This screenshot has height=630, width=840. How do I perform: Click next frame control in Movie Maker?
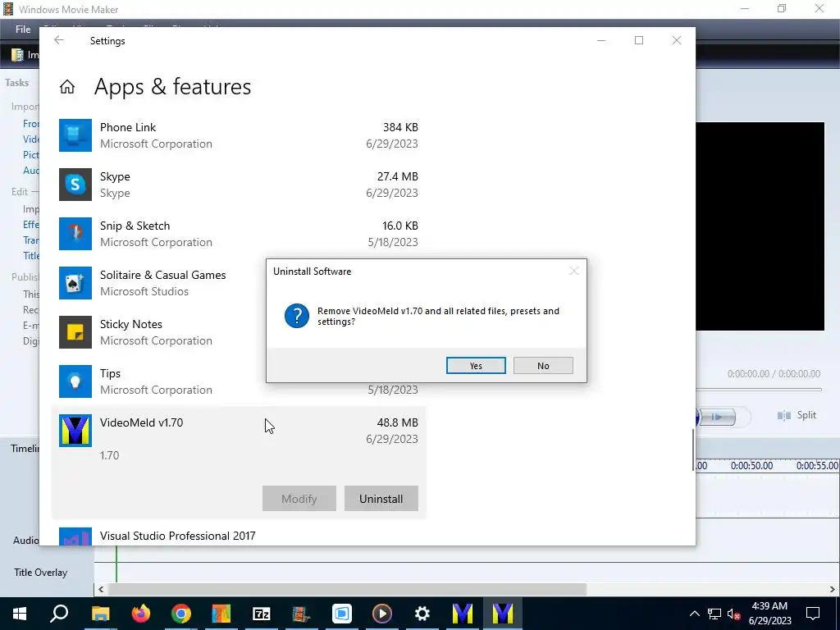[718, 417]
